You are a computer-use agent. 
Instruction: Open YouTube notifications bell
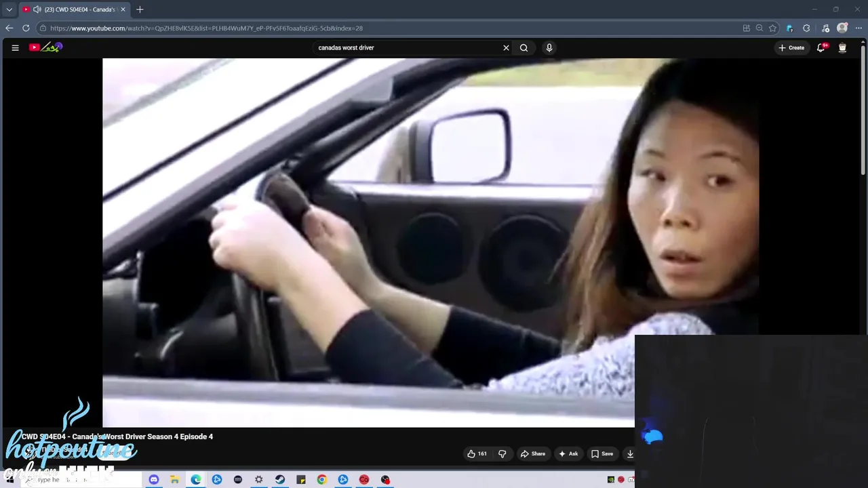pos(821,47)
